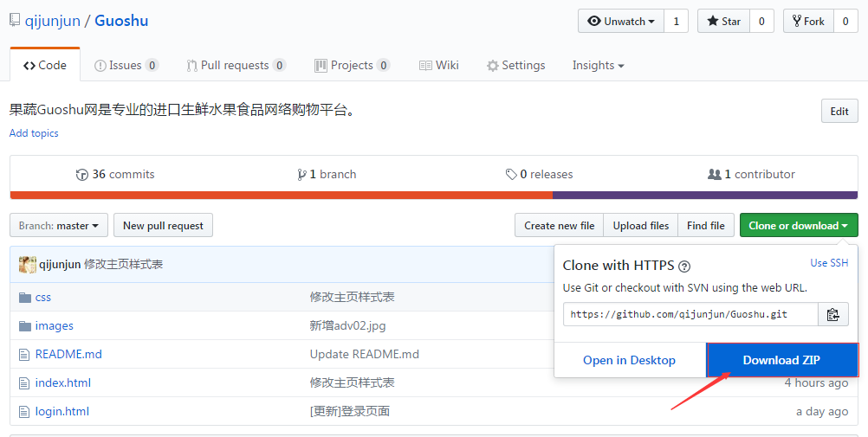
Task: Click Download ZIP
Action: (x=781, y=360)
